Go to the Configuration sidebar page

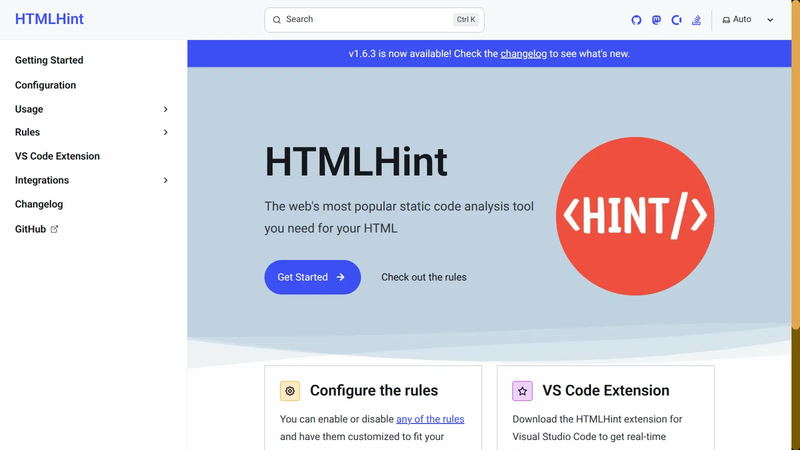click(x=45, y=85)
